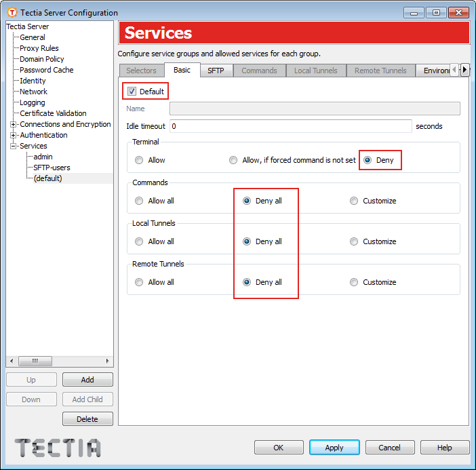Choose Deny all for Local Tunnels

point(247,241)
